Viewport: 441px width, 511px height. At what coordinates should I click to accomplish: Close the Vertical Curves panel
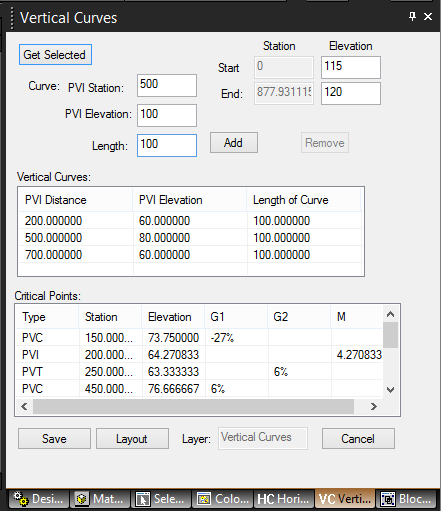click(428, 16)
